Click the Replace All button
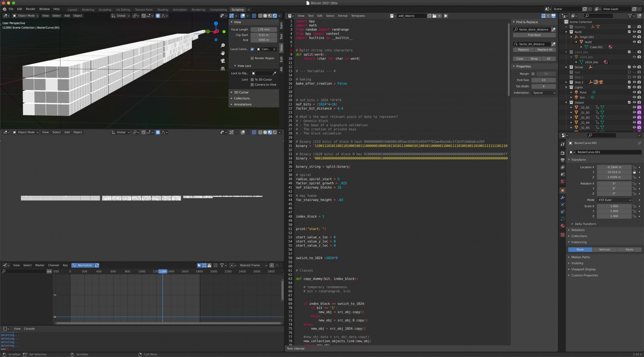The height and width of the screenshot is (357, 644). 545,50
